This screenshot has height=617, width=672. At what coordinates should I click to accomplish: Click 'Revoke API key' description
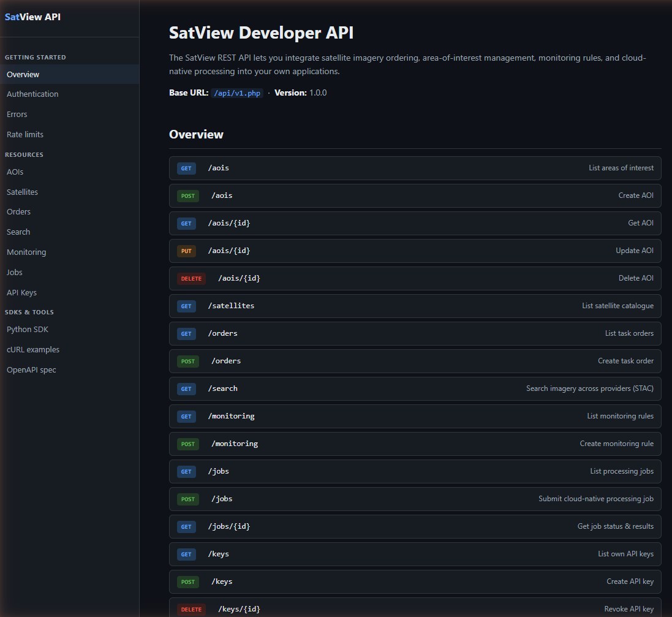(x=629, y=609)
